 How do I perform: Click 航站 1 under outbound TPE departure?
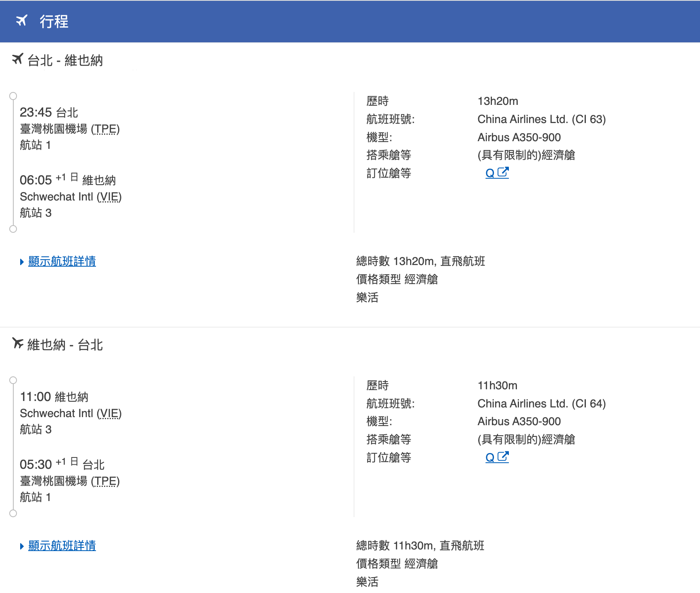35,145
